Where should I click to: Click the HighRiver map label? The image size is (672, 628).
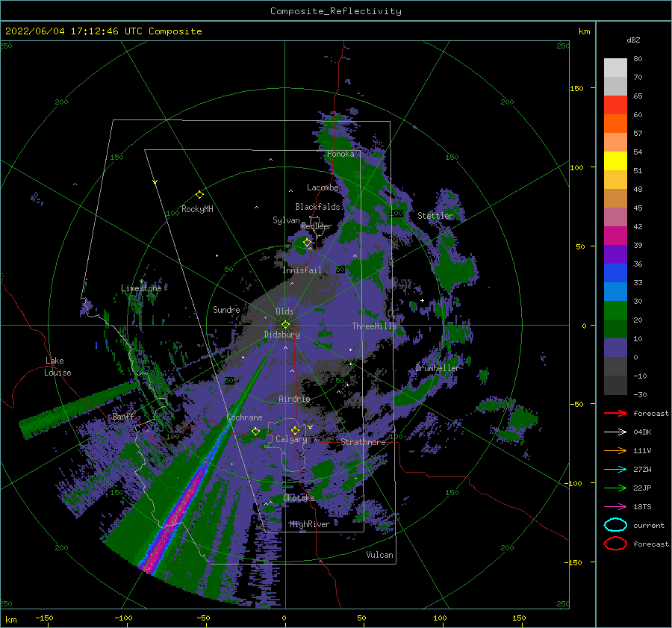[310, 524]
